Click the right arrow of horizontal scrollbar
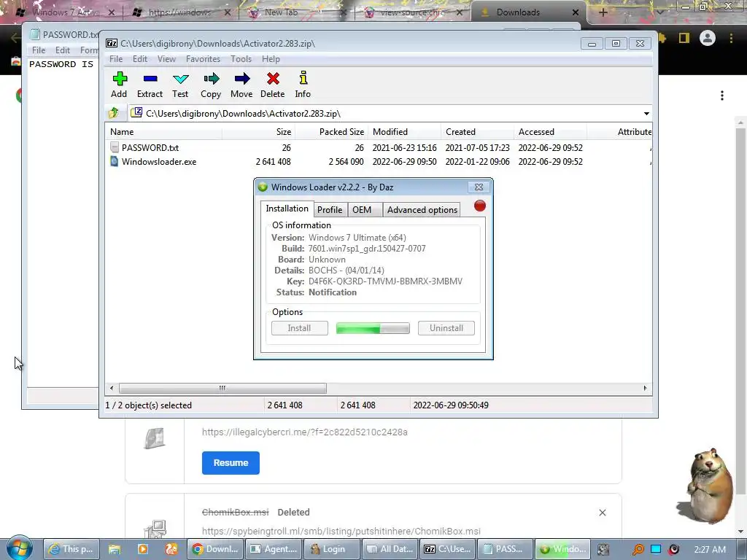Screen dimensions: 747x560 645,388
